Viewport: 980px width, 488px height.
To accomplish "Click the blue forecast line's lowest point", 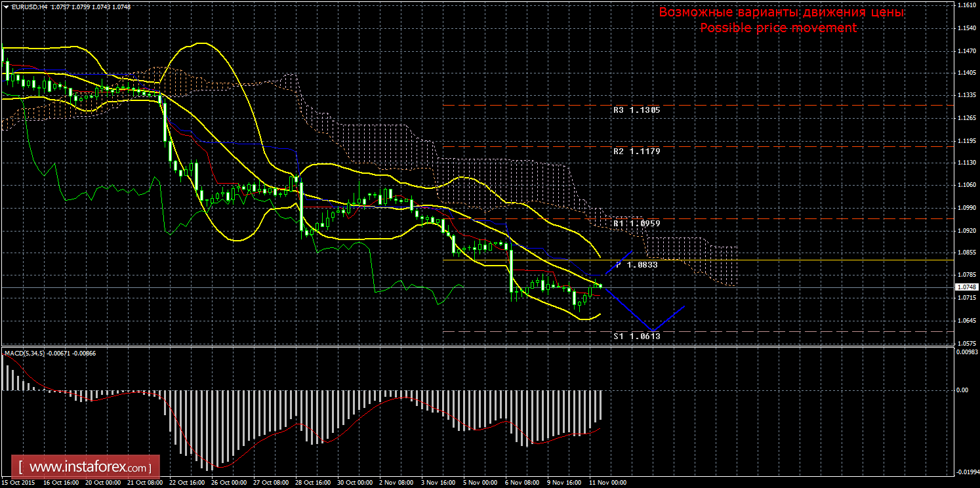I will tap(651, 330).
